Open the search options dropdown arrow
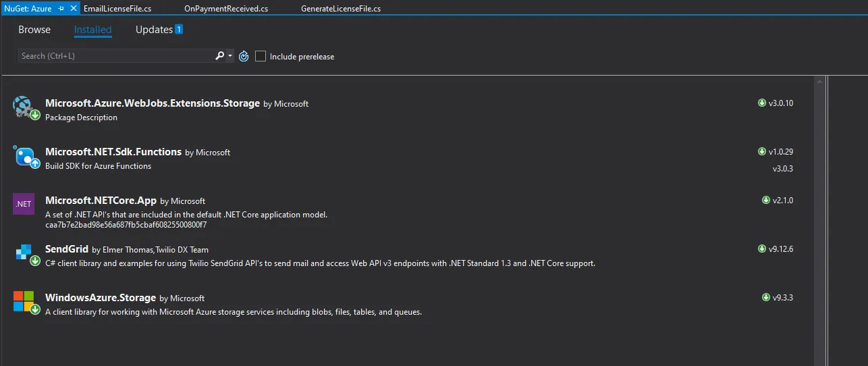 [x=231, y=56]
